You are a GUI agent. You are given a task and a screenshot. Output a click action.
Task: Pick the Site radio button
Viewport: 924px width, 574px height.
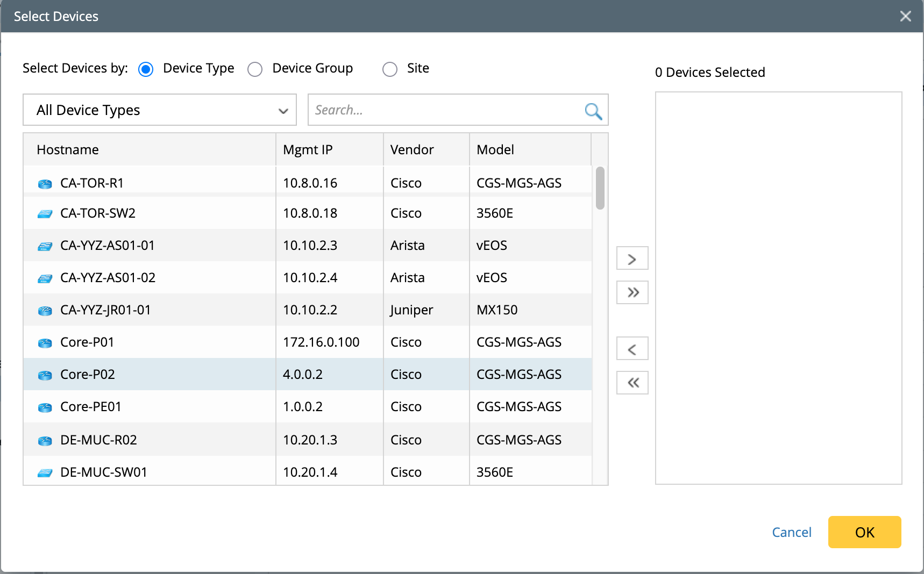pos(390,69)
